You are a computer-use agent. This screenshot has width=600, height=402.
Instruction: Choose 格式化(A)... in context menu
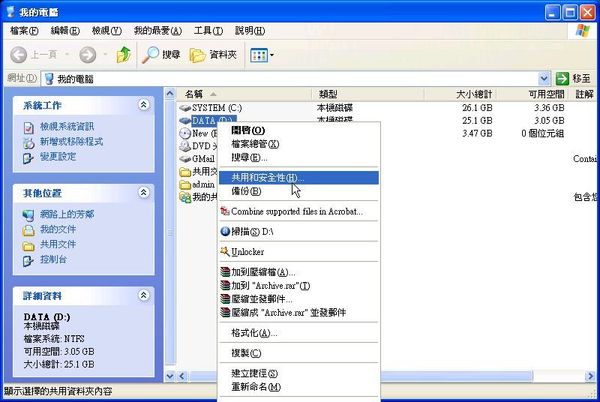point(299,333)
